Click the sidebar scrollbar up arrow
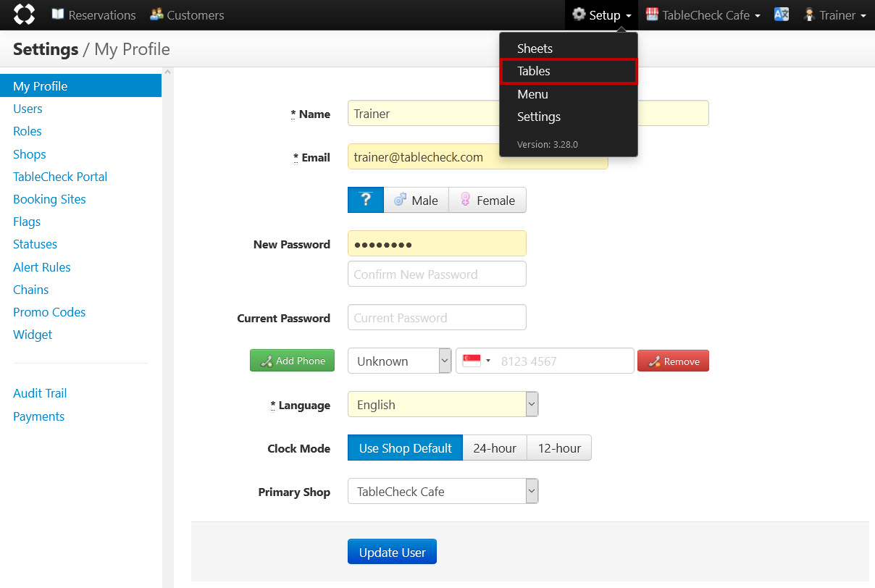This screenshot has height=588, width=875. pyautogui.click(x=168, y=72)
